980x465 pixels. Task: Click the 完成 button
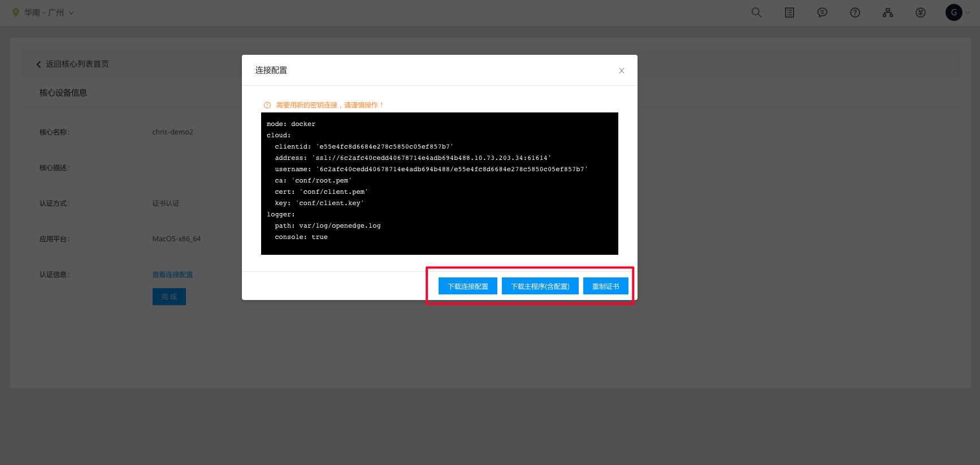[x=169, y=297]
